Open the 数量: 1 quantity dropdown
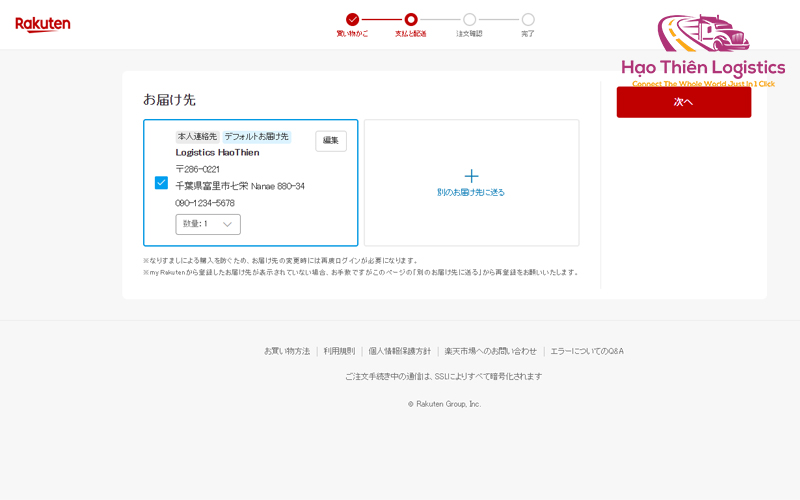The width and height of the screenshot is (800, 500). pyautogui.click(x=208, y=224)
